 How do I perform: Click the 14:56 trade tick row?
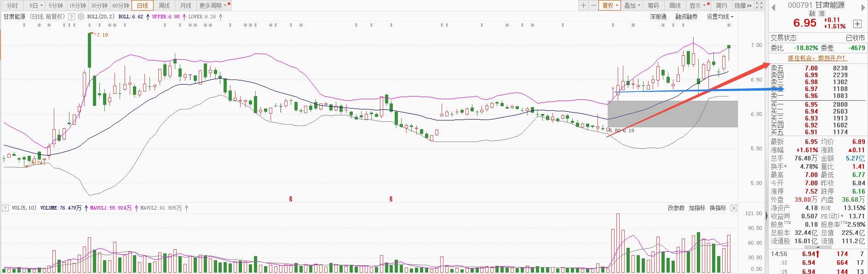pos(817,254)
